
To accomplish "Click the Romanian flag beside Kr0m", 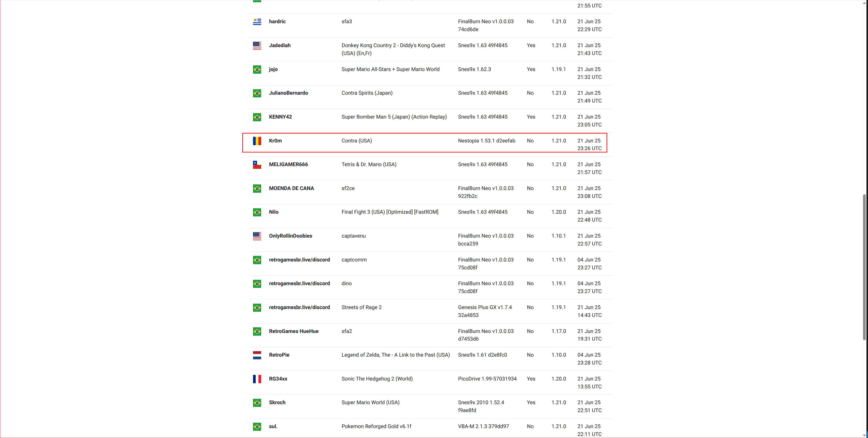I will (257, 141).
